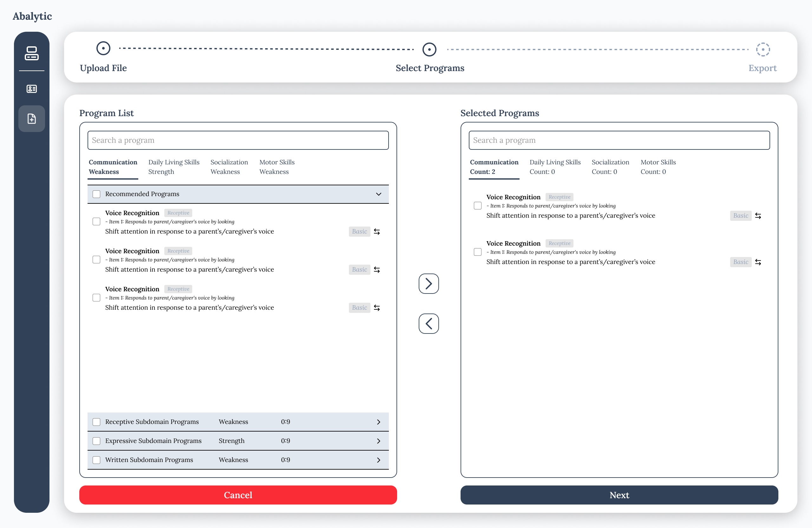812x528 pixels.
Task: Click swap icon on third Program List item
Action: click(377, 308)
